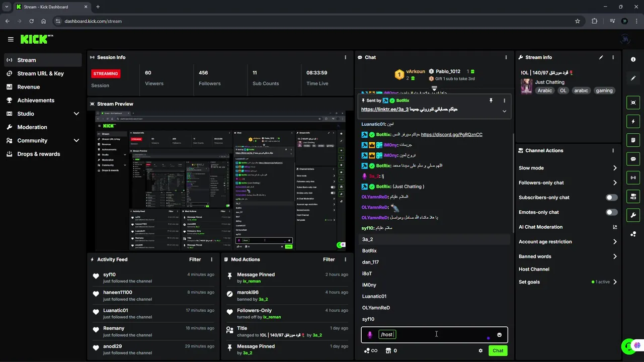Open Stream info panel three-dot menu

(x=613, y=57)
